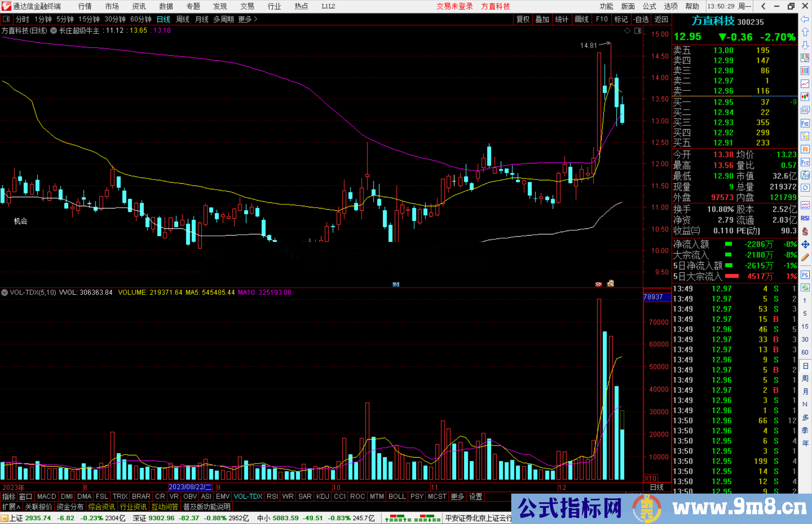Click the left chevron in title bar
This screenshot has height=524, width=812.
coord(763,6)
